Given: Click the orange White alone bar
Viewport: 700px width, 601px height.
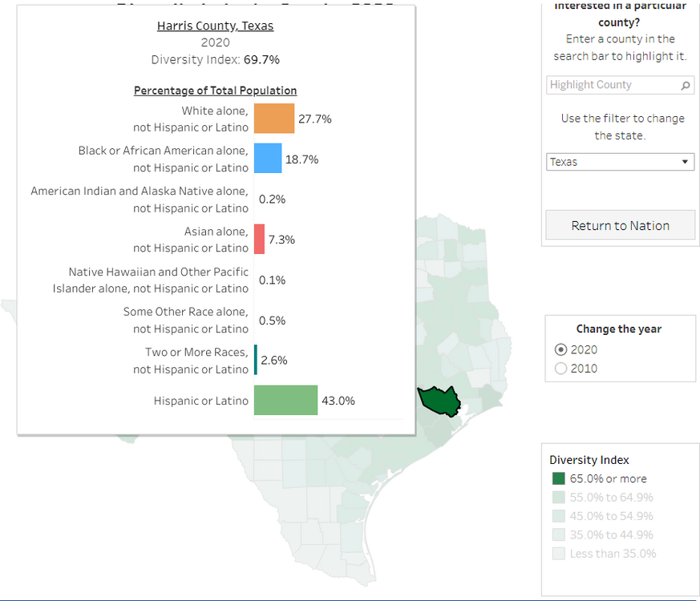Looking at the screenshot, I should point(274,119).
